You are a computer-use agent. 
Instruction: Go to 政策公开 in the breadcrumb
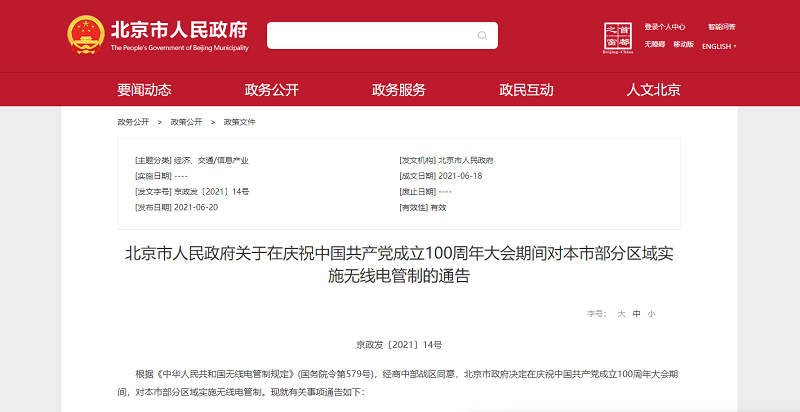pyautogui.click(x=186, y=122)
